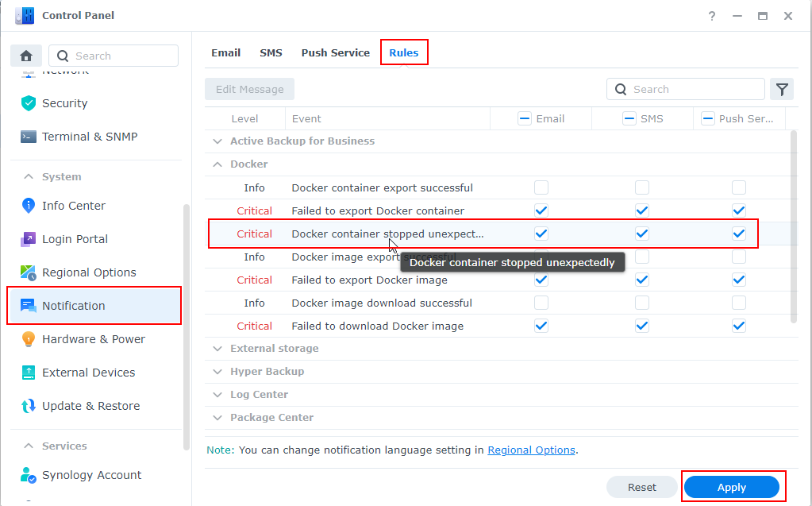Viewport: 812px width, 506px height.
Task: Click magnifier icon in sidebar search box
Action: [x=63, y=56]
